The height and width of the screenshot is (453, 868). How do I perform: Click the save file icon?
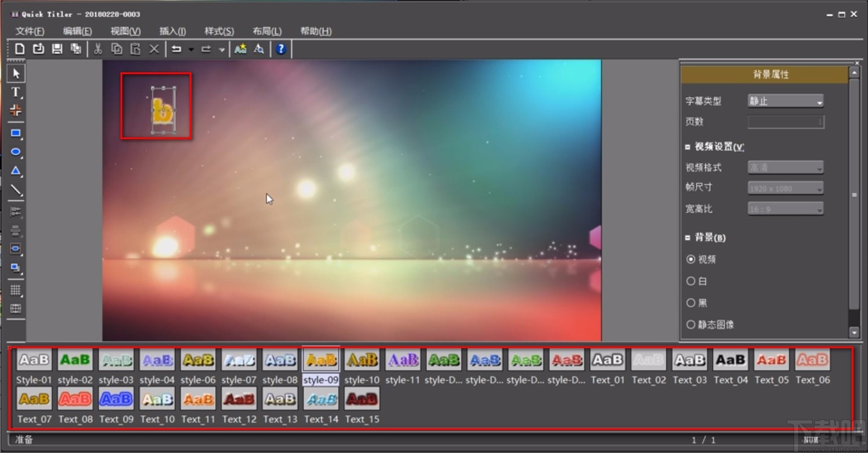click(57, 49)
